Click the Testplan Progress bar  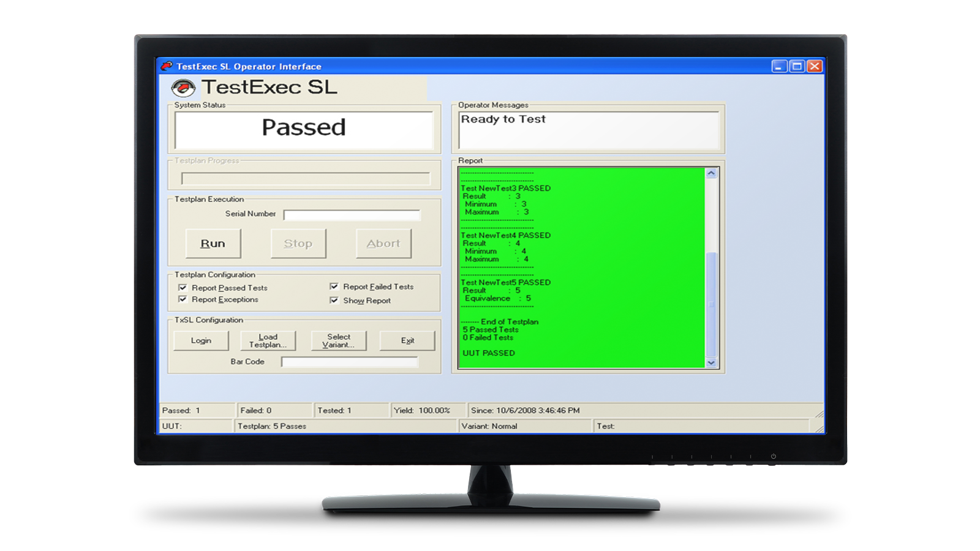click(304, 179)
